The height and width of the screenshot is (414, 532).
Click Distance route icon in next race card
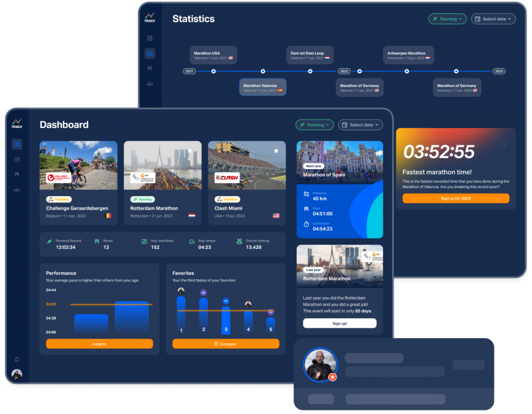(306, 194)
